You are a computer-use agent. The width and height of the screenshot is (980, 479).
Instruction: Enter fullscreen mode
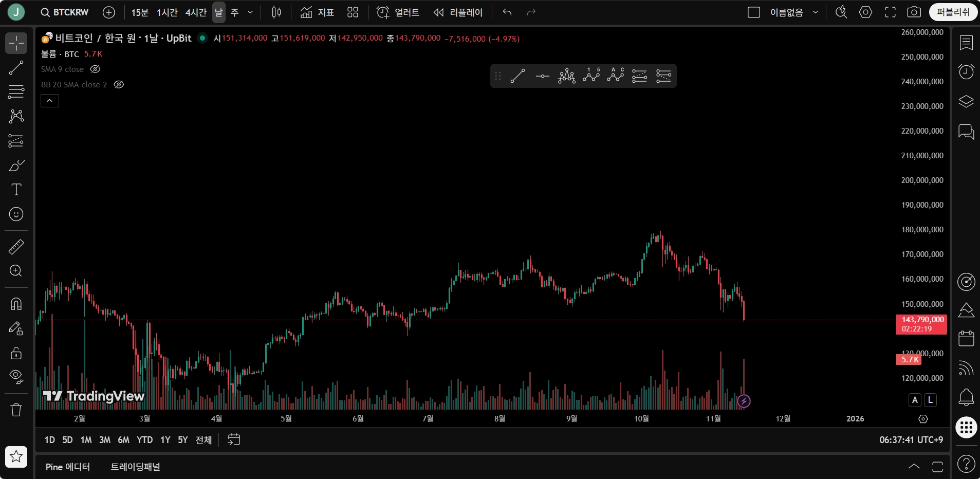(890, 12)
